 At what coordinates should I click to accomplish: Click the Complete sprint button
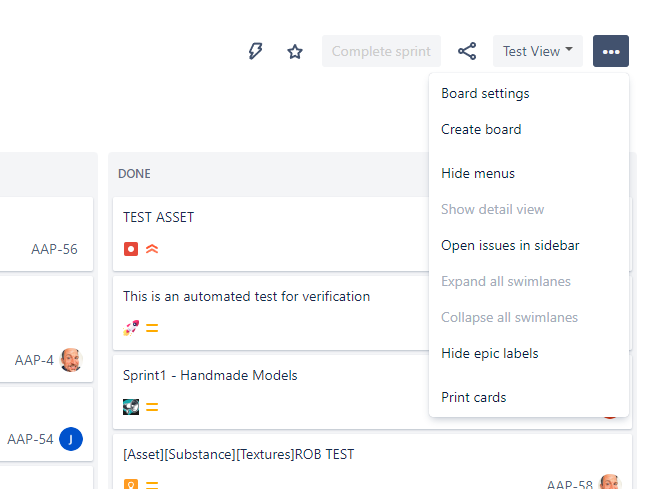click(381, 51)
